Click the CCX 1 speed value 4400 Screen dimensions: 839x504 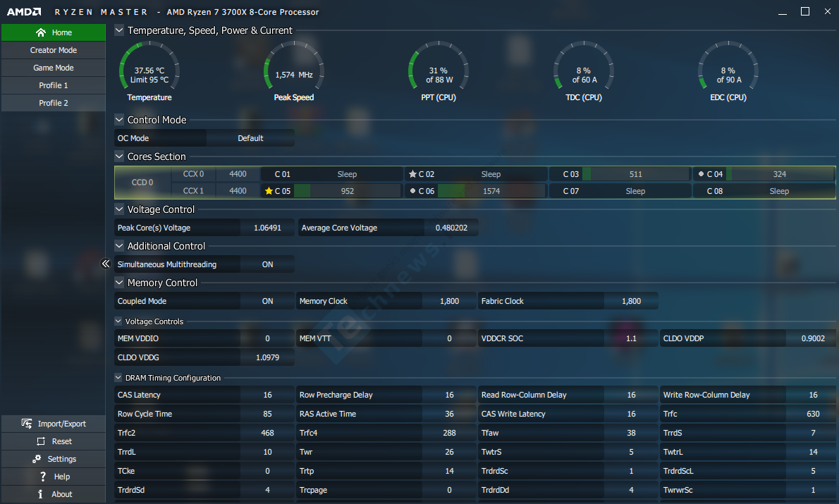pyautogui.click(x=238, y=191)
